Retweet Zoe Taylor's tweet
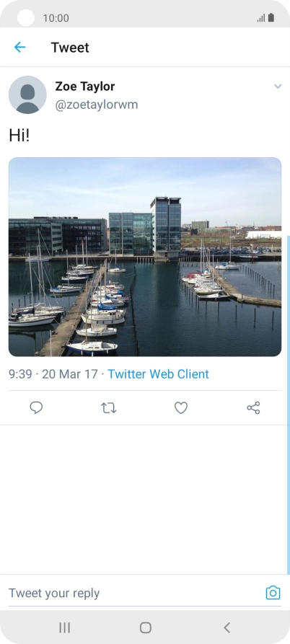The width and height of the screenshot is (290, 644). pyautogui.click(x=109, y=408)
